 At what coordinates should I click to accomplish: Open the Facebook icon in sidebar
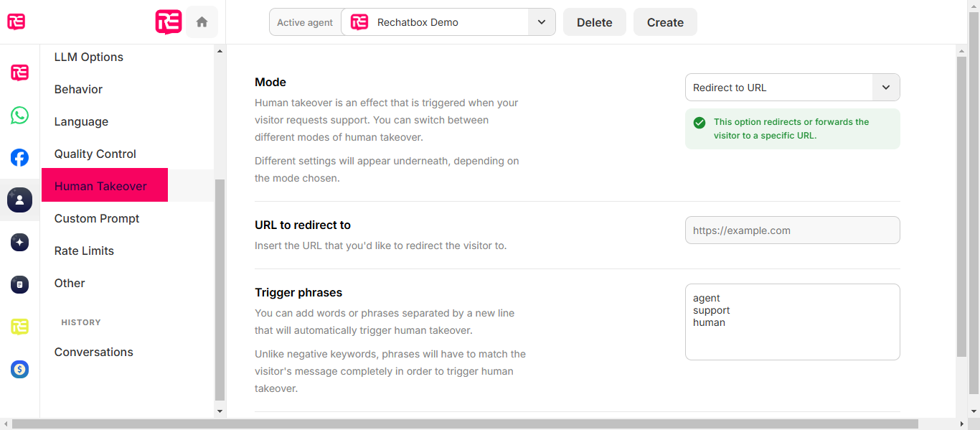click(19, 157)
